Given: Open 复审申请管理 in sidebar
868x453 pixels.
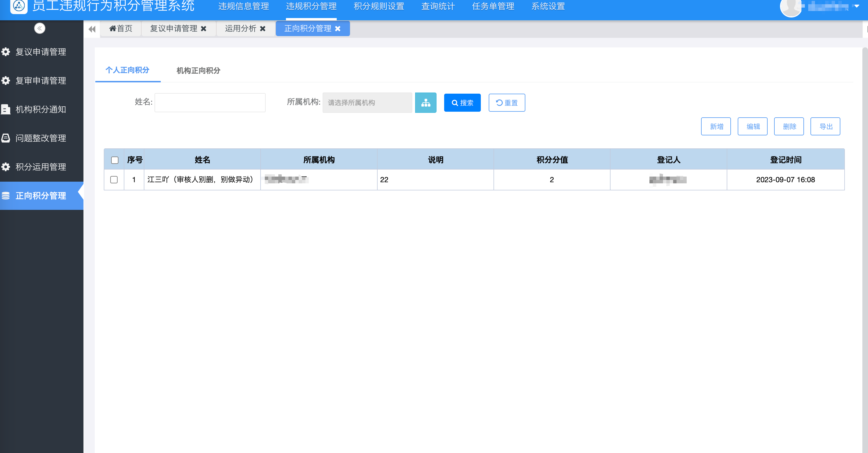Looking at the screenshot, I should [x=41, y=81].
